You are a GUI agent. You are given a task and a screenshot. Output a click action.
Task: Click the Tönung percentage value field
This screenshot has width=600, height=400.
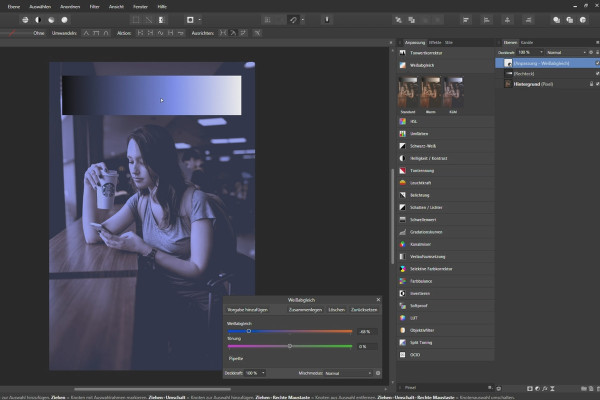367,346
